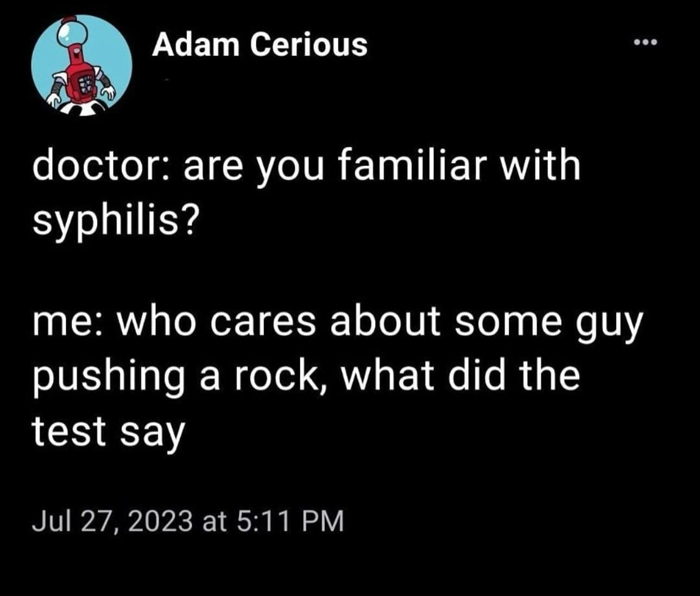Viewport: 700px width, 596px height.
Task: Open Adam Cerious's profile name link
Action: tap(260, 45)
